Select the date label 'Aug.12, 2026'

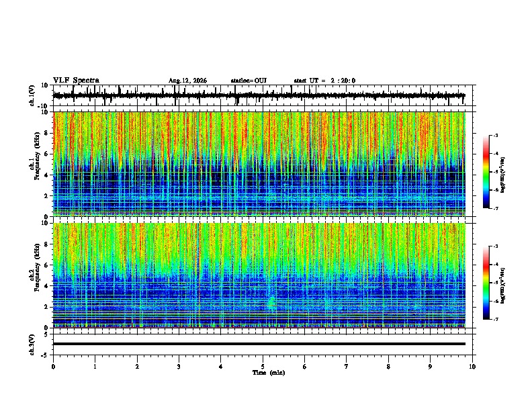[x=187, y=81]
